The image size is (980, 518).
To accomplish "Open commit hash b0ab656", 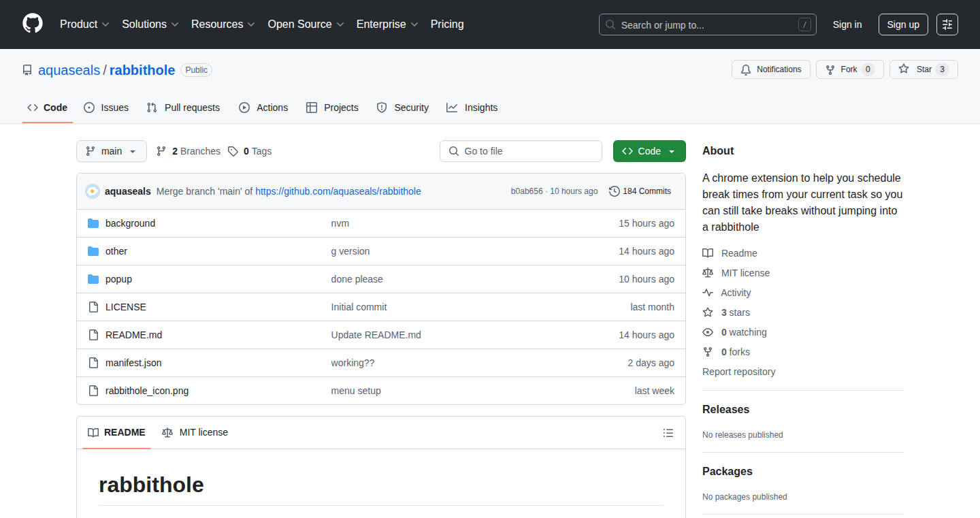I will pos(527,191).
